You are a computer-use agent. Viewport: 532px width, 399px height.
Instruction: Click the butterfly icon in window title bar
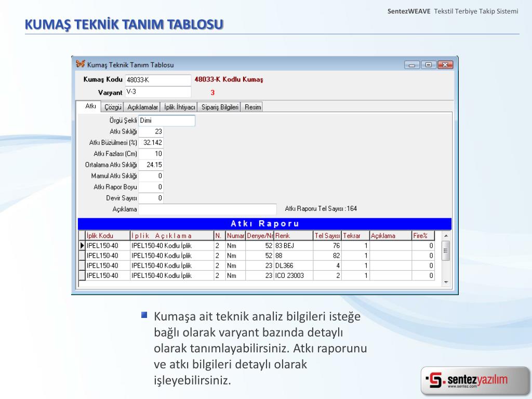point(81,64)
